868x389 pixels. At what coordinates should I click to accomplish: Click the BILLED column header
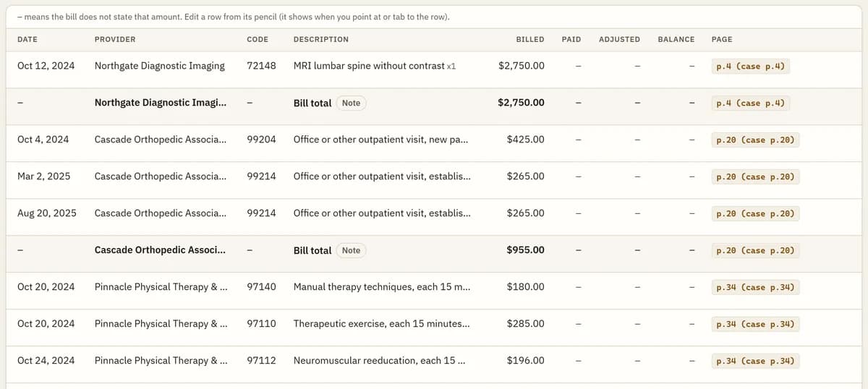530,39
